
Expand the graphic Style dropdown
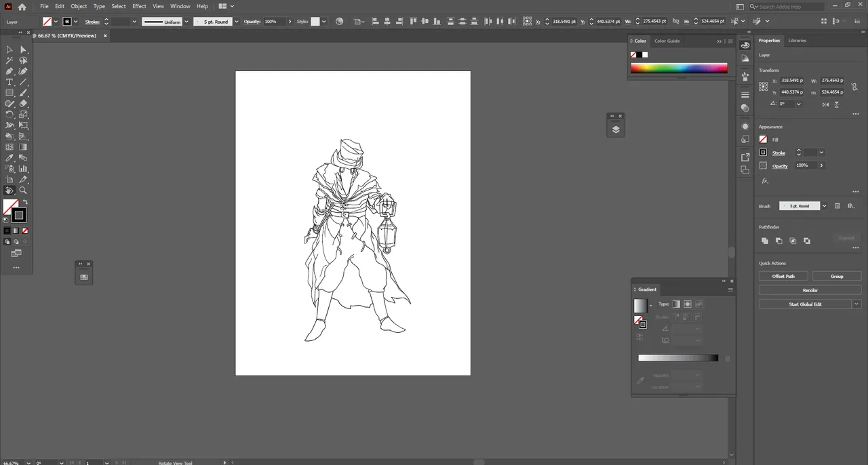(324, 22)
